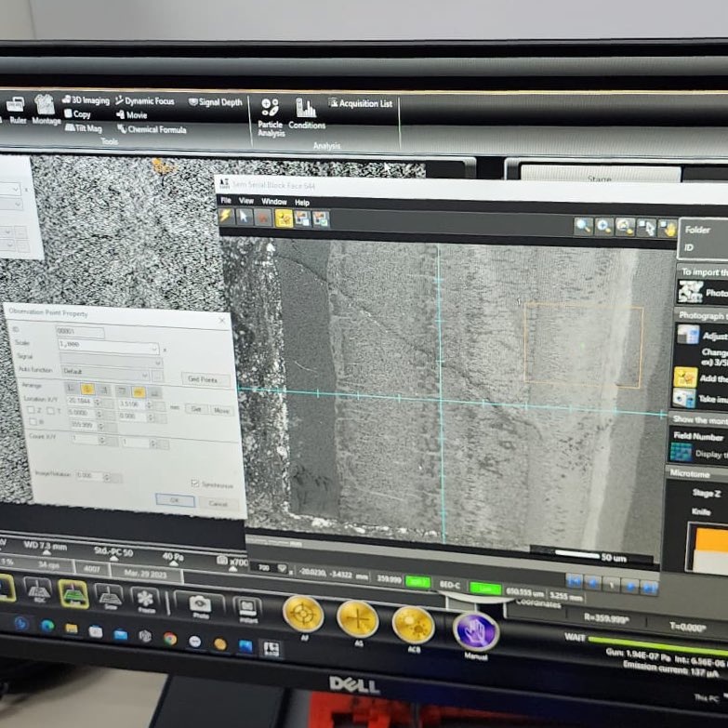Viewport: 728px width, 728px height.
Task: Adjust the Std.-PC 50 slider marker
Action: [x=113, y=559]
